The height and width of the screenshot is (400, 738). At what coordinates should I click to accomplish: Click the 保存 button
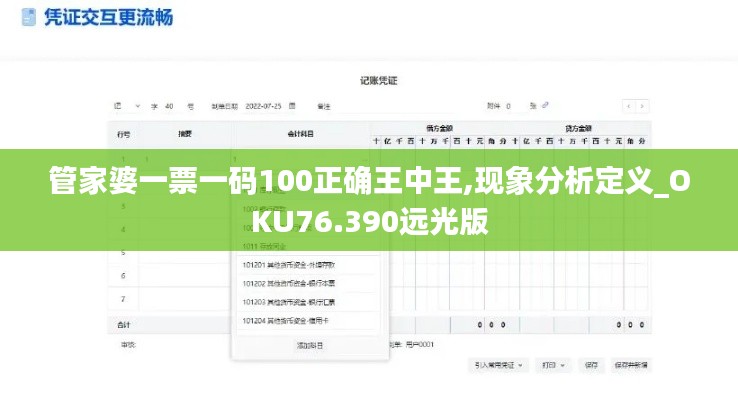click(591, 365)
